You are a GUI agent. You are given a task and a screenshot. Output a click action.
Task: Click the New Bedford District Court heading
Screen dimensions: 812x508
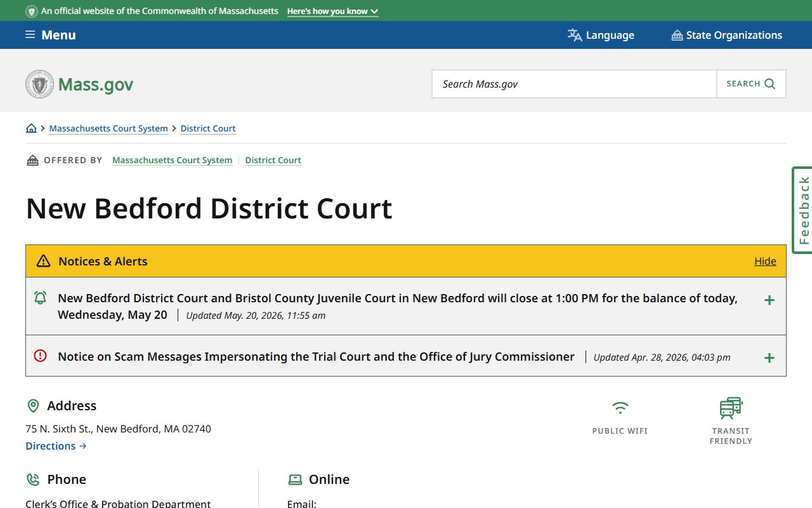click(209, 208)
